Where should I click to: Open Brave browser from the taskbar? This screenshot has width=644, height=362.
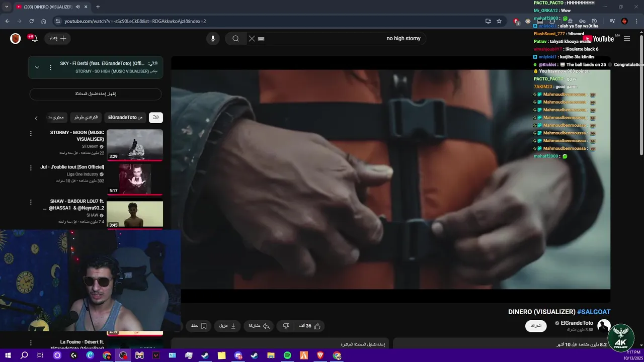point(320,355)
